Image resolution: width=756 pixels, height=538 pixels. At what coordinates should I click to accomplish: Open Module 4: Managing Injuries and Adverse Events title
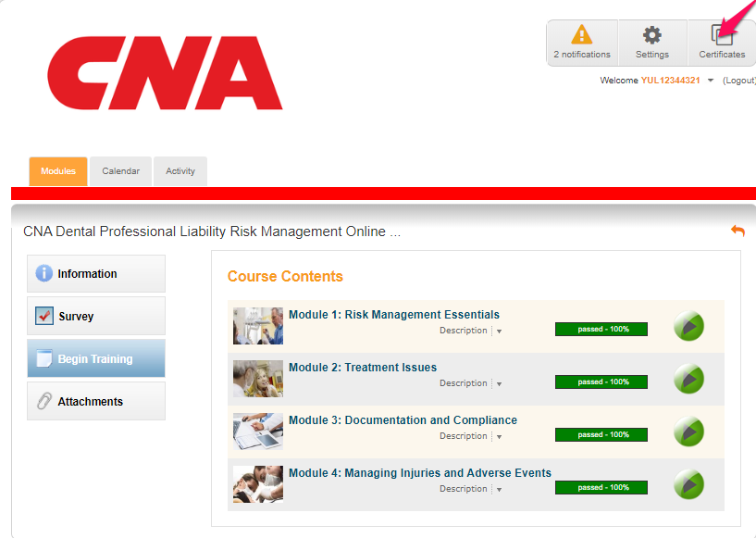(420, 473)
